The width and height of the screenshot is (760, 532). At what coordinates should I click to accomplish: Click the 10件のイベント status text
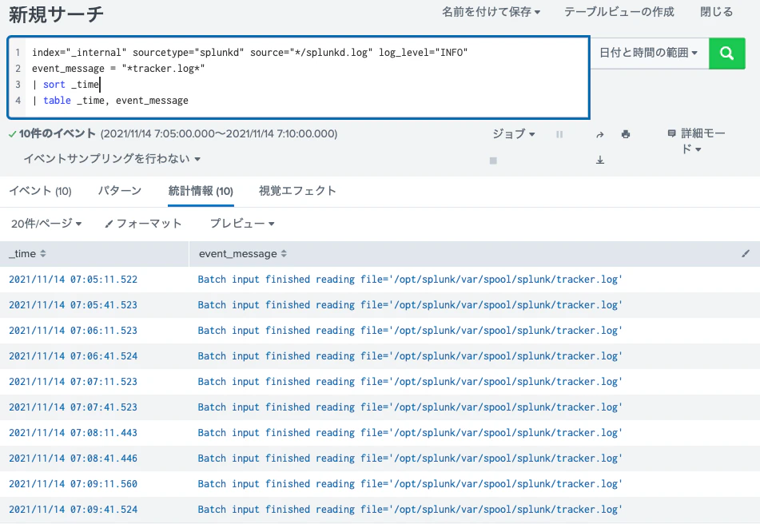(57, 133)
